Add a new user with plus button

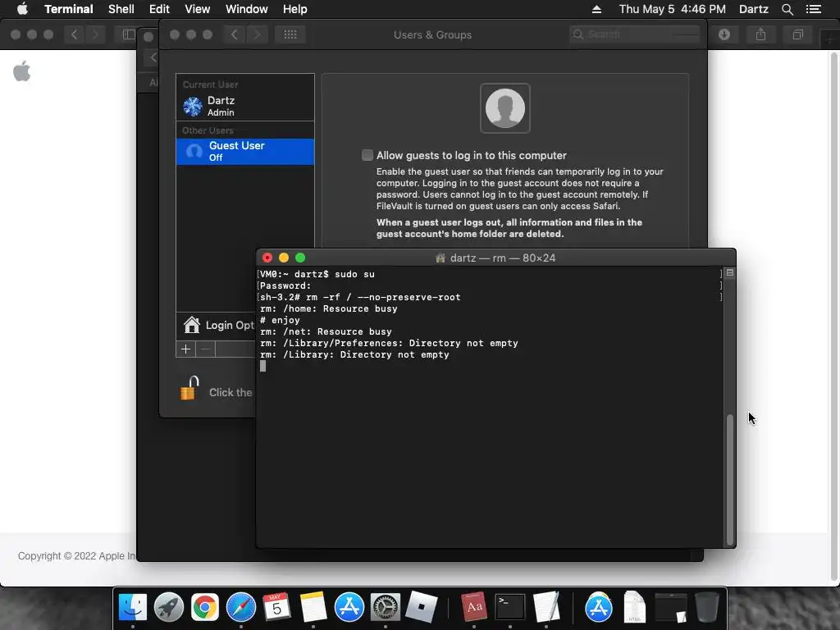tap(186, 349)
